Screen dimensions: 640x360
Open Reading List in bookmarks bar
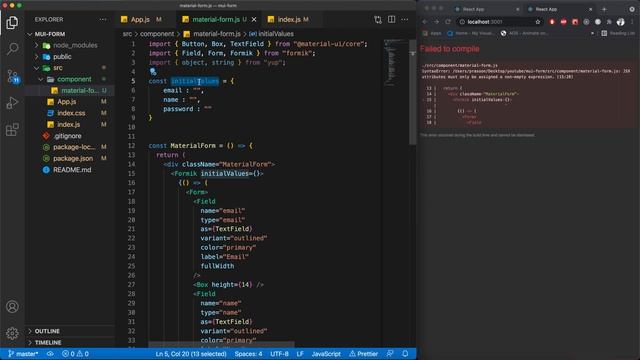tap(618, 33)
